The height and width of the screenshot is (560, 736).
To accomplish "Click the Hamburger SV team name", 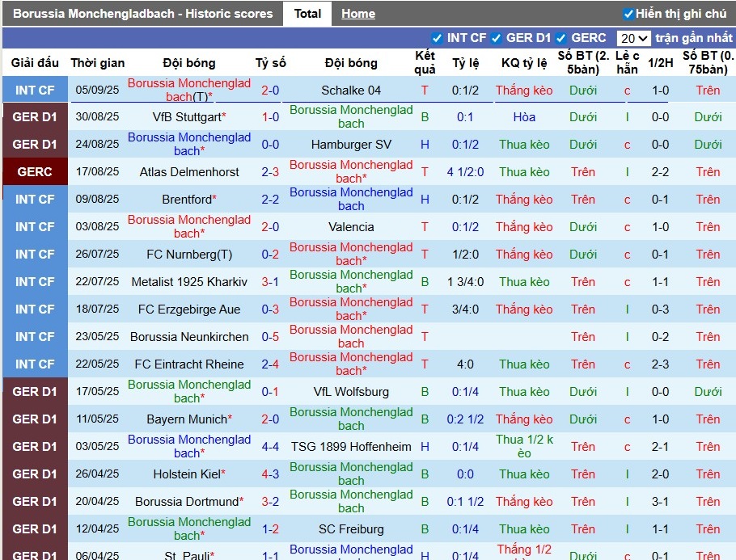I will [x=350, y=145].
